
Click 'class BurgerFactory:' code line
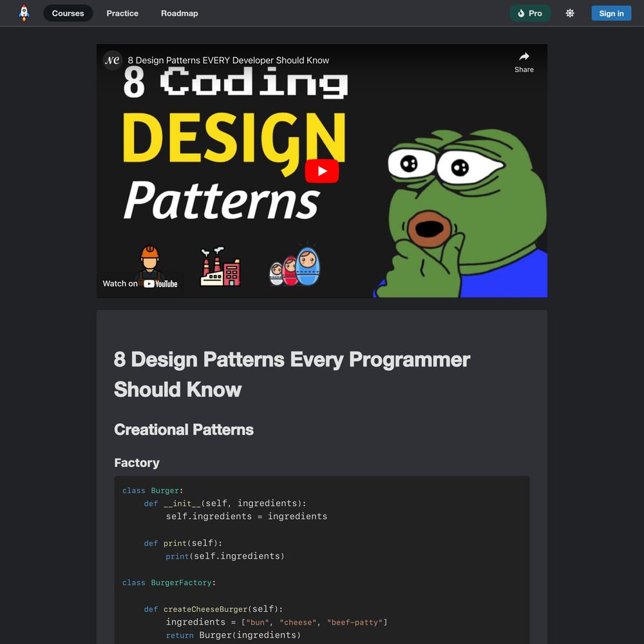tap(169, 583)
